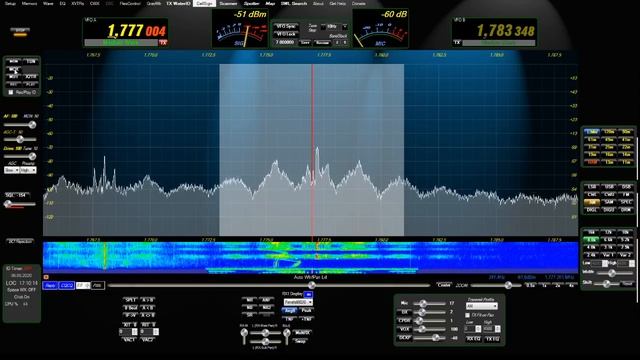Open the Memory menu
This screenshot has width=640, height=360.
point(29,4)
